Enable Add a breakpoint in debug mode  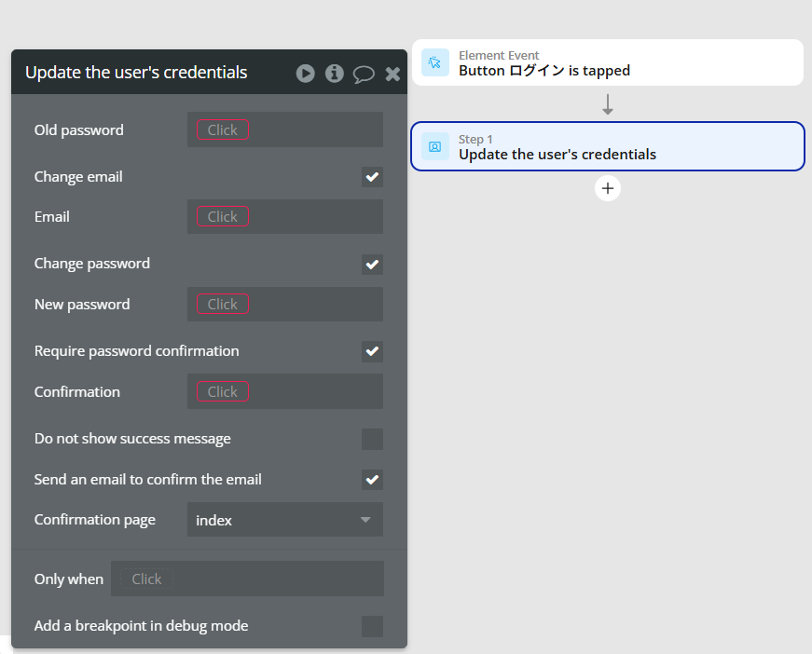click(372, 626)
